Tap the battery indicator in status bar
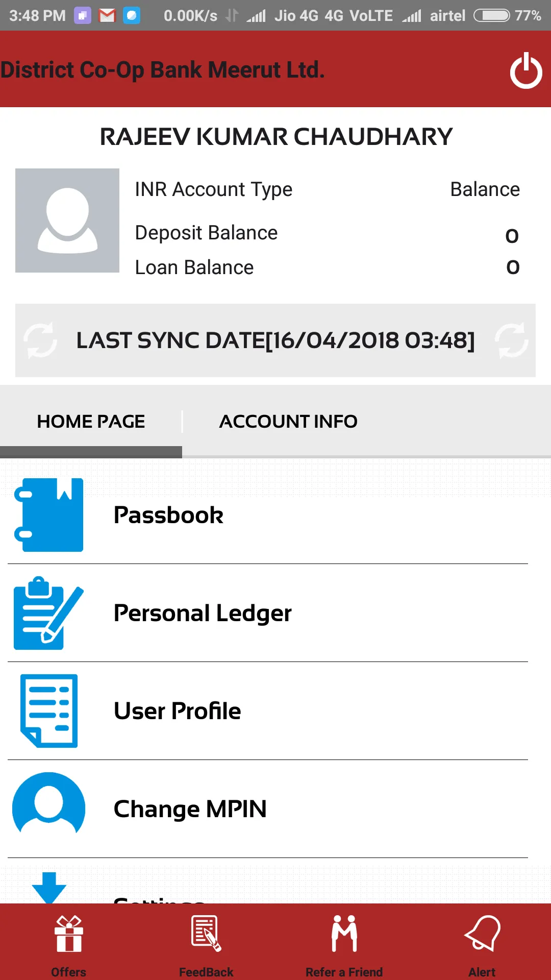The width and height of the screenshot is (551, 980). (492, 16)
